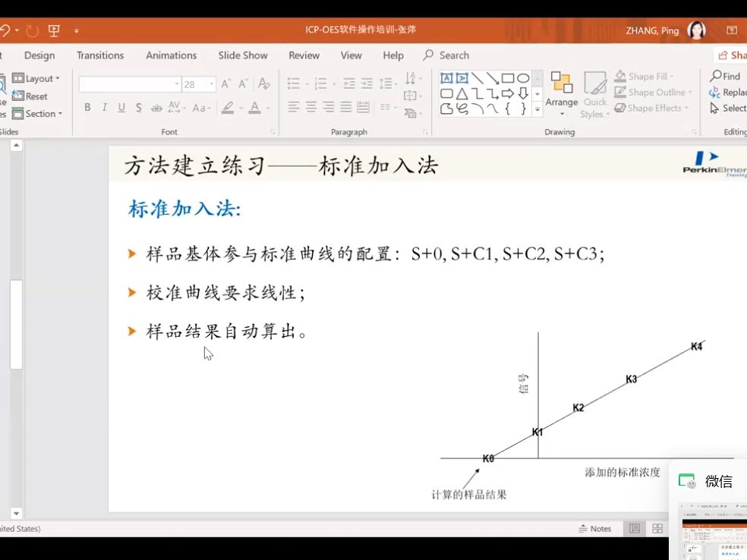Decrease font size

click(x=243, y=84)
